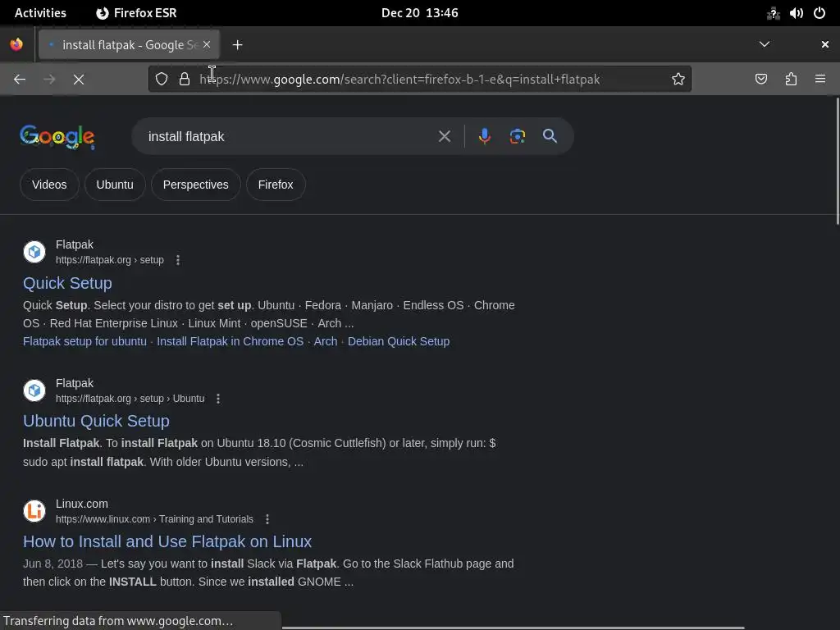Open options for the Linux.com result
Viewport: 840px width, 630px height.
(267, 519)
